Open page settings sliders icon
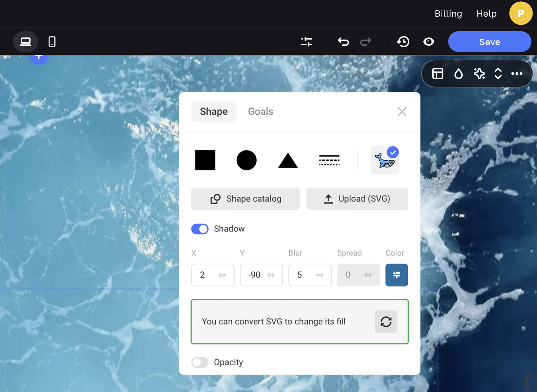Screen dimensions: 537x392 [306, 42]
